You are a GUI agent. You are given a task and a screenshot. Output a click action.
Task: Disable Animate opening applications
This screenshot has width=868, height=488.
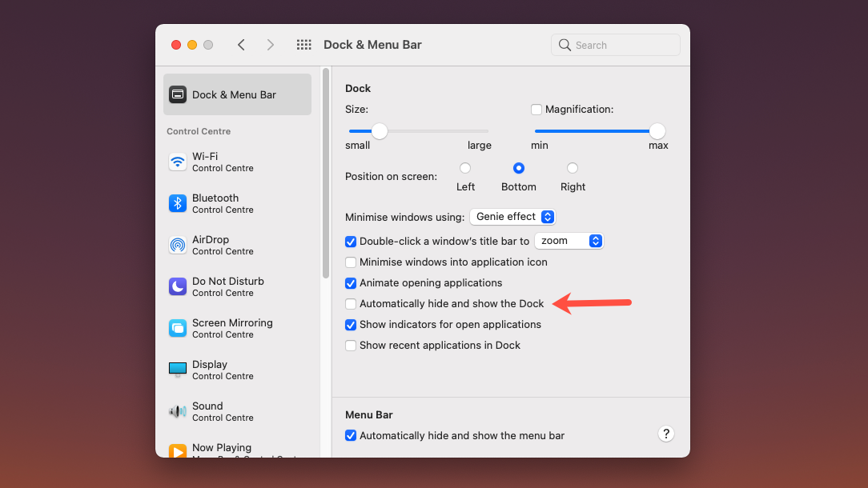click(x=350, y=283)
